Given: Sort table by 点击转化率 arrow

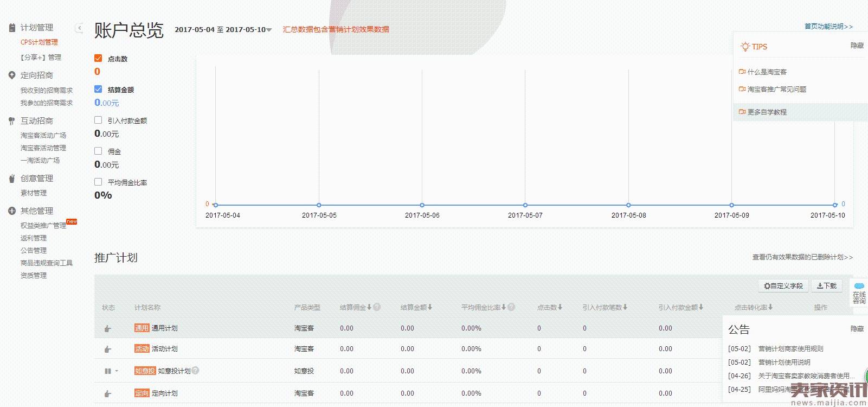Looking at the screenshot, I should pyautogui.click(x=770, y=307).
